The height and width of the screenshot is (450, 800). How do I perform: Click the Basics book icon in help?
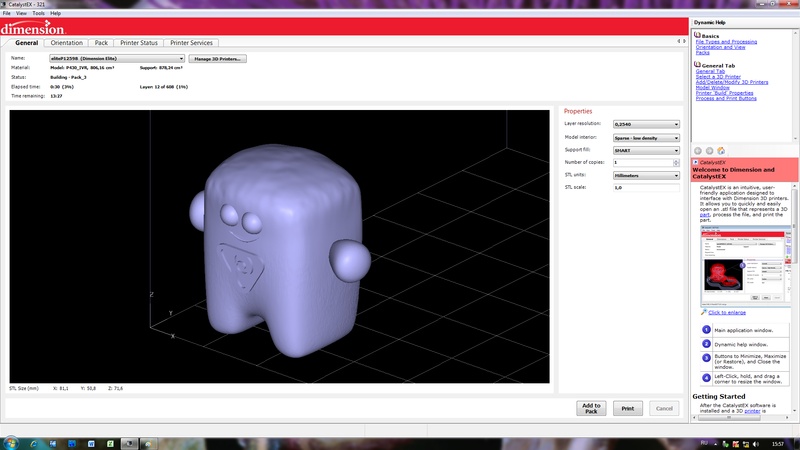point(697,36)
